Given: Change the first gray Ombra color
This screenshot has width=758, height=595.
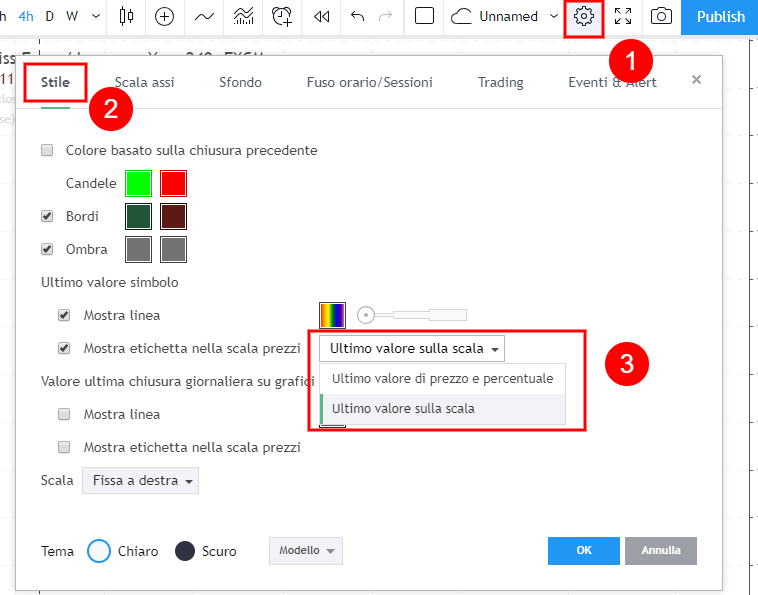Looking at the screenshot, I should [139, 249].
